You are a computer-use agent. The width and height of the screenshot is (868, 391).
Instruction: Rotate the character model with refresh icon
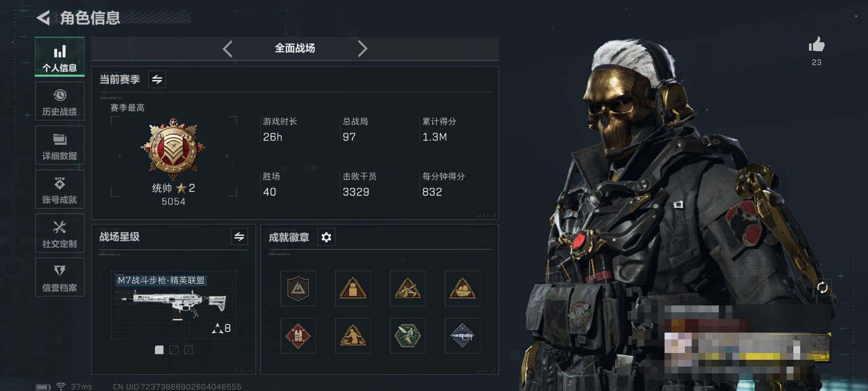(822, 287)
